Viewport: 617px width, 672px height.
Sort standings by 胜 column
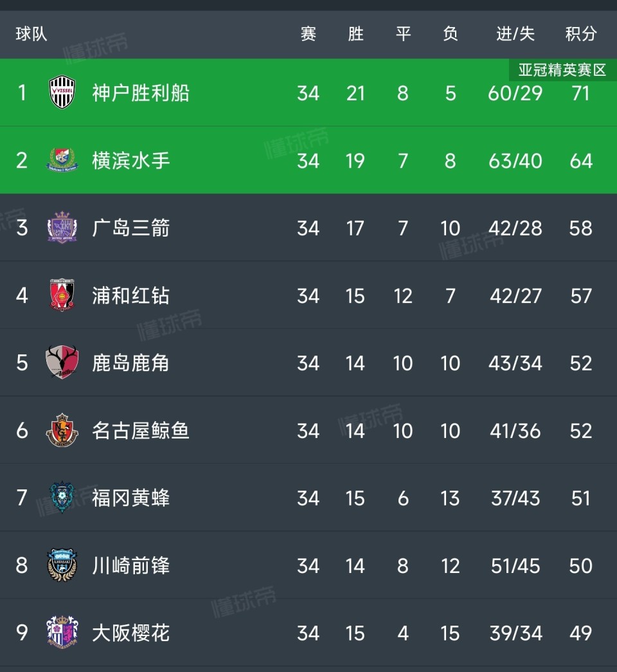tap(355, 35)
